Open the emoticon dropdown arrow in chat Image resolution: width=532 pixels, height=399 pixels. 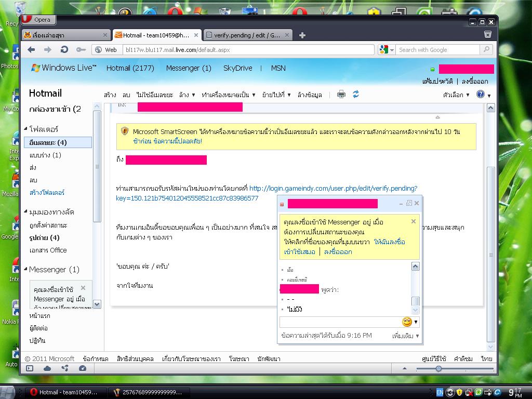click(416, 322)
